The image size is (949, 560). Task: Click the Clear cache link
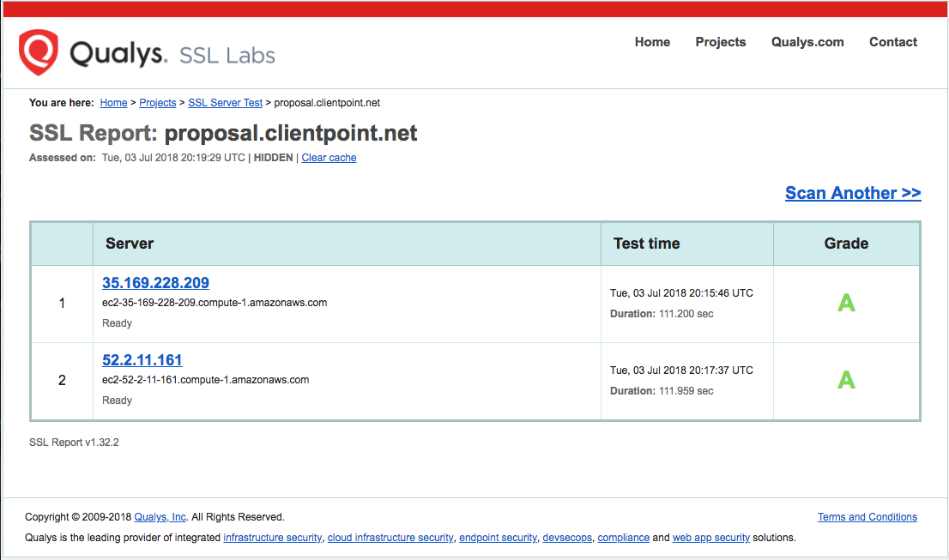[x=329, y=158]
